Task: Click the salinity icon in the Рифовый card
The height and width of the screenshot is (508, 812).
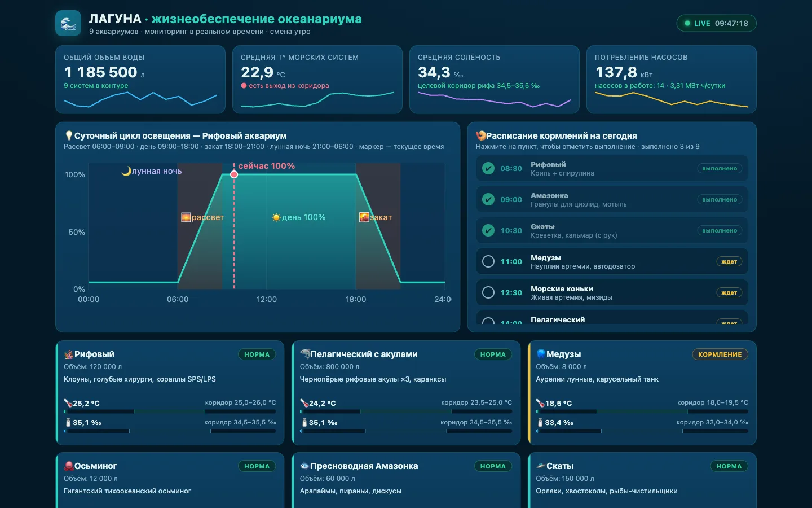Action: pos(68,422)
